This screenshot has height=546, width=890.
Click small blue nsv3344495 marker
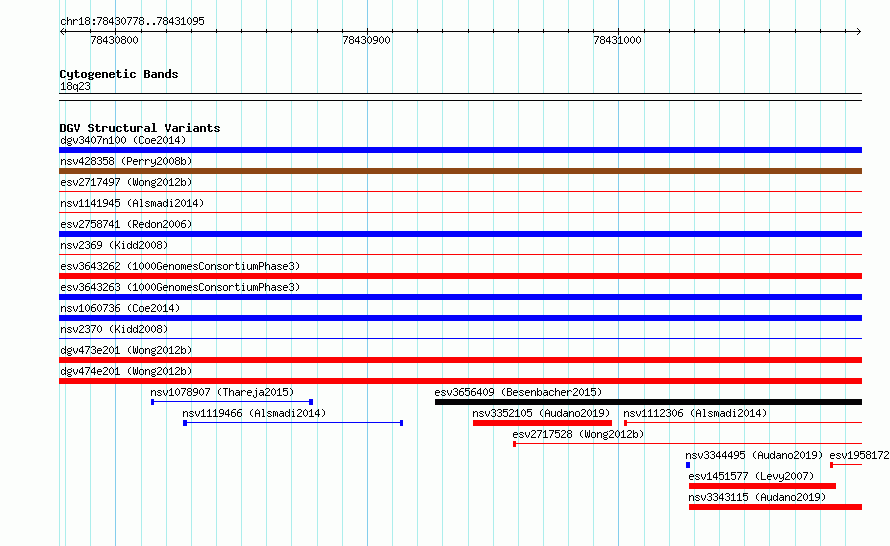pyautogui.click(x=688, y=465)
